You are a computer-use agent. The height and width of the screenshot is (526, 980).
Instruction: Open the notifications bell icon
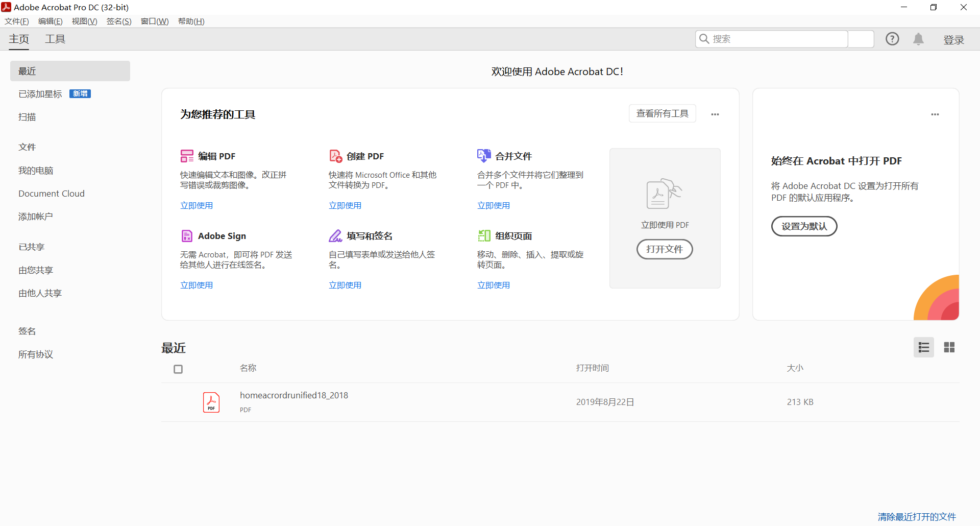pos(918,39)
